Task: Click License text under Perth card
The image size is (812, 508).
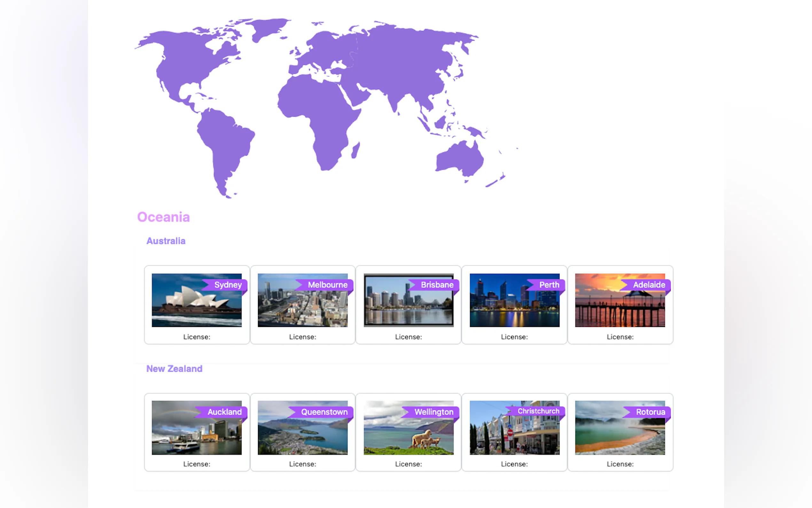Action: point(514,337)
